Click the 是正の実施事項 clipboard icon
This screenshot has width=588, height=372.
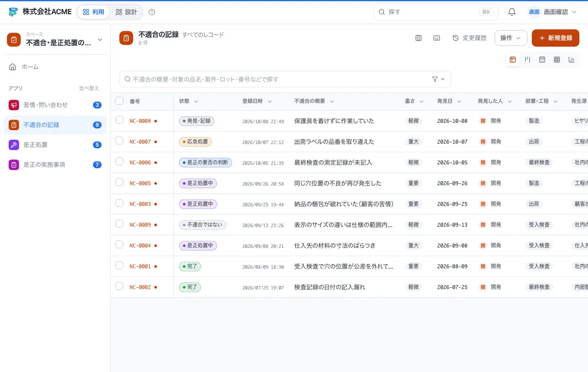click(14, 165)
